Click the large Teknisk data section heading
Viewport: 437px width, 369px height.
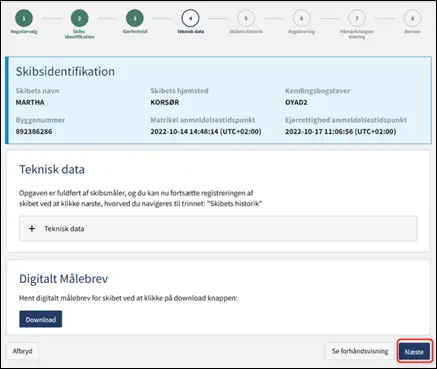point(52,169)
